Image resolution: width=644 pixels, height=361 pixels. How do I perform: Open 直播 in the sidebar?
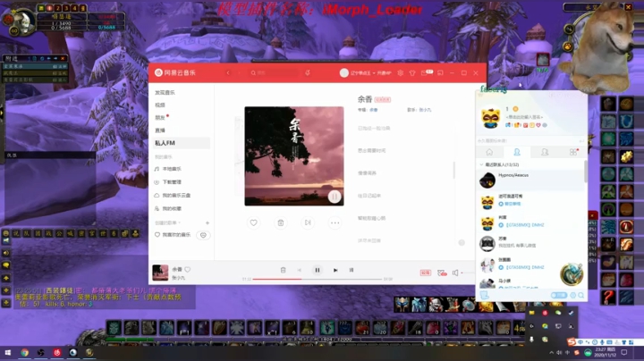pos(160,130)
